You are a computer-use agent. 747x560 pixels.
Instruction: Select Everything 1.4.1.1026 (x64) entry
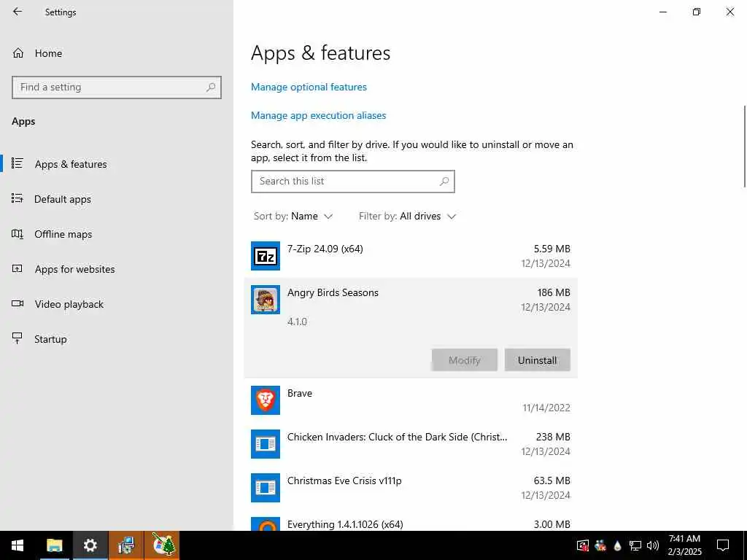[345, 524]
